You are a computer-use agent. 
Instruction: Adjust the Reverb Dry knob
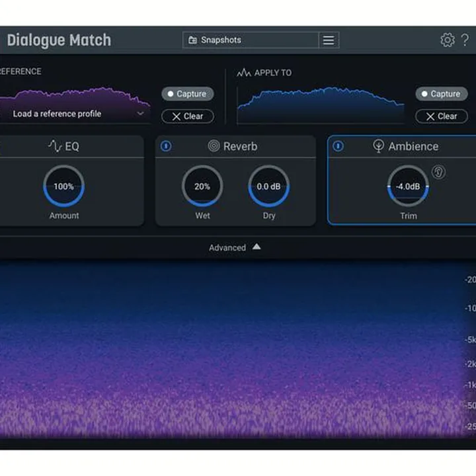268,186
